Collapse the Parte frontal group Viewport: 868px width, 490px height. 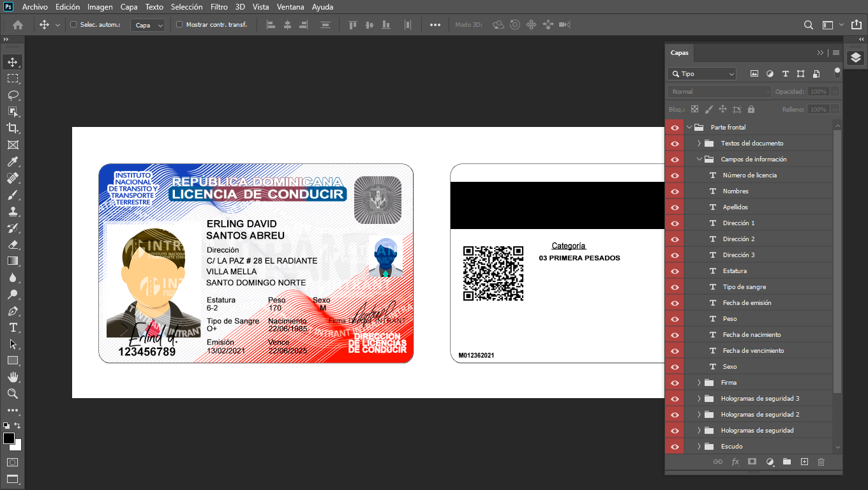[689, 128]
